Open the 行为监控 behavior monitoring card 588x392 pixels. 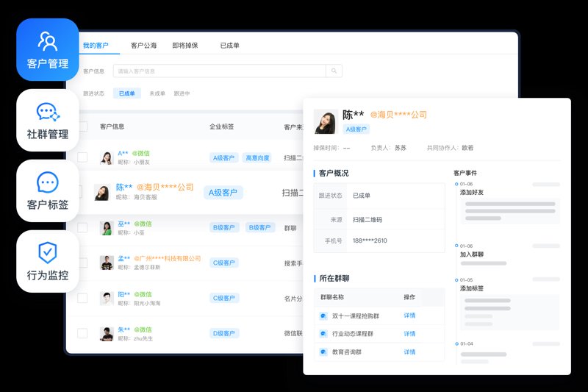point(48,262)
